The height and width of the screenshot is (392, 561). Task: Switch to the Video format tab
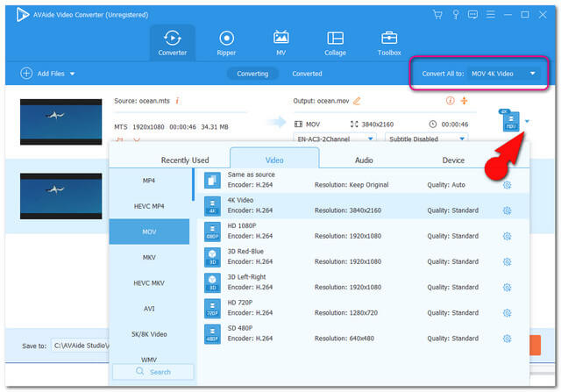pyautogui.click(x=274, y=158)
